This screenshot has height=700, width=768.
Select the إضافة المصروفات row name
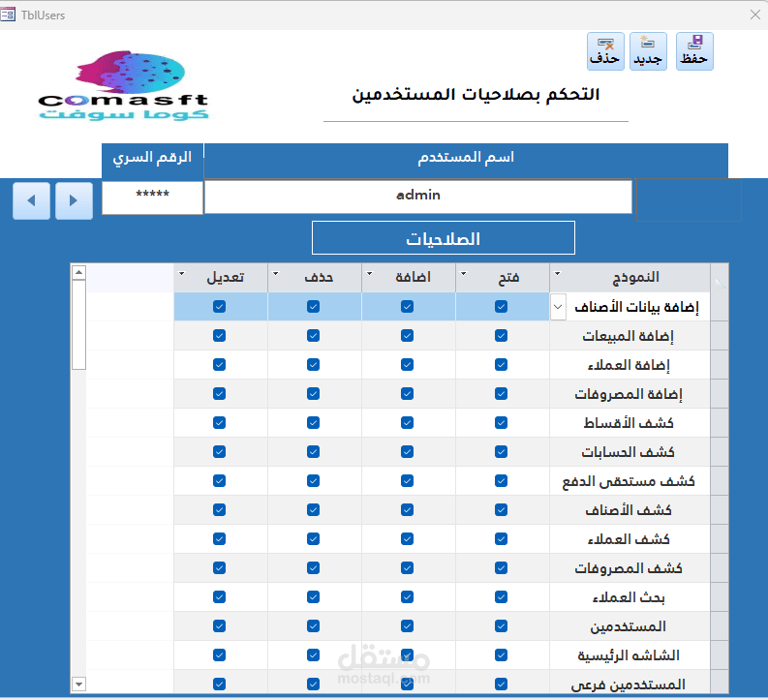click(629, 394)
